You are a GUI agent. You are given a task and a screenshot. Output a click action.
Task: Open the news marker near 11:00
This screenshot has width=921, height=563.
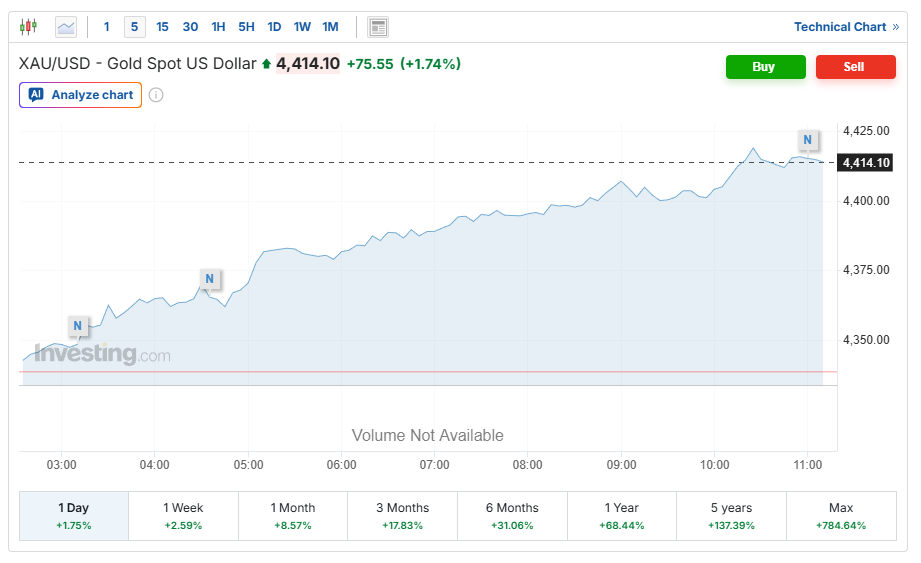coord(807,140)
